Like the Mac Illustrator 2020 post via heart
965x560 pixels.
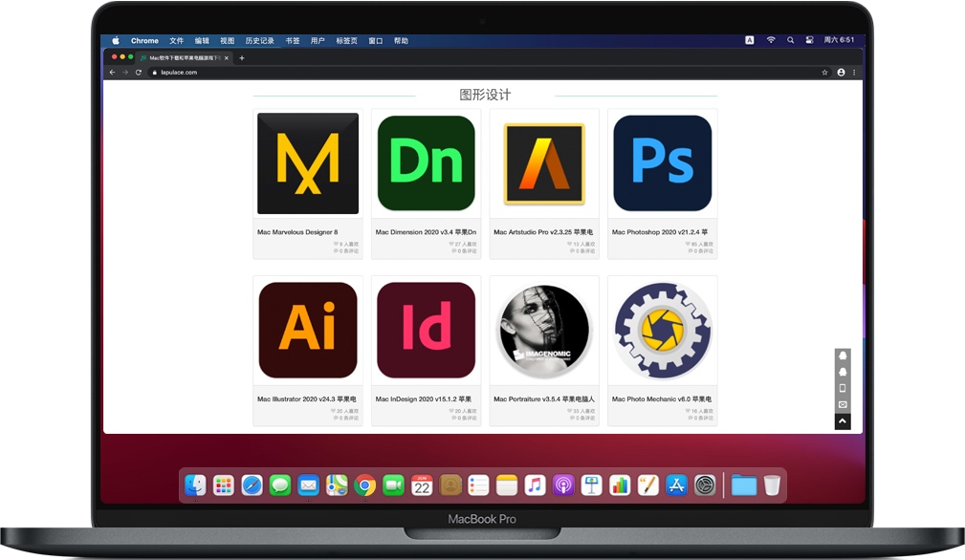coord(337,411)
